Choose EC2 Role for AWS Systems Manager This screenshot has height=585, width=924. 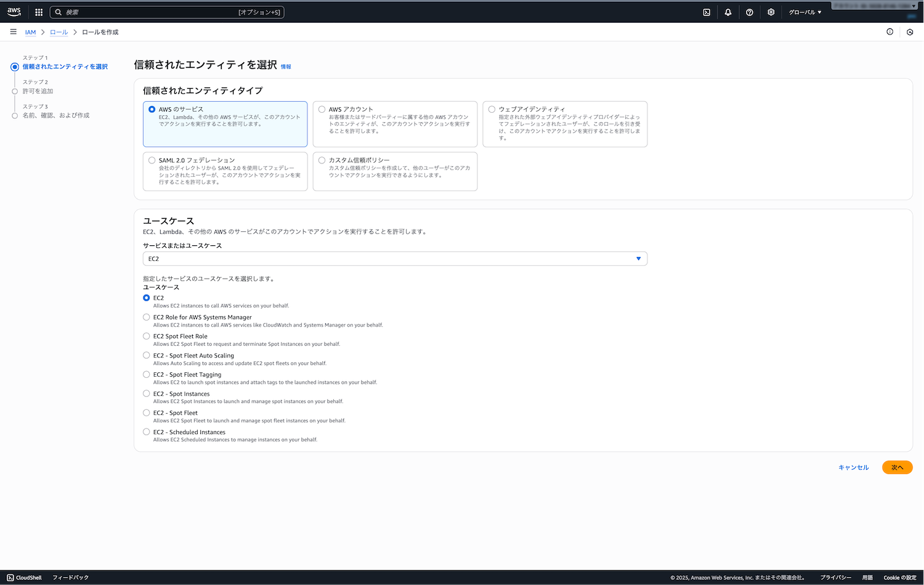click(x=147, y=317)
